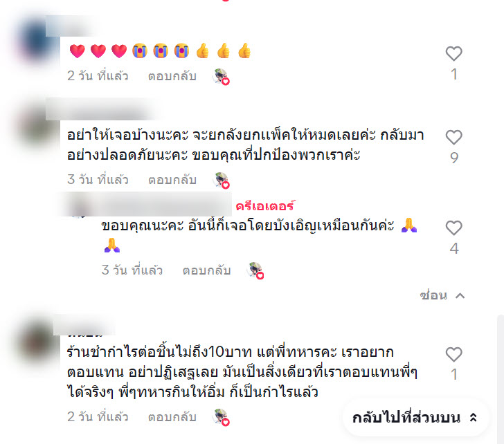Click the ครีเอเตอร์ creator label
Image resolution: width=504 pixels, height=444 pixels.
[x=265, y=206]
